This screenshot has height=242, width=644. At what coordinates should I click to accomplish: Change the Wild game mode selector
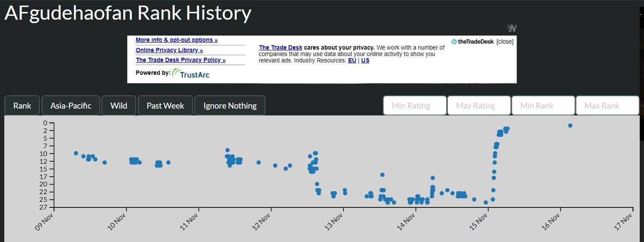click(x=119, y=106)
